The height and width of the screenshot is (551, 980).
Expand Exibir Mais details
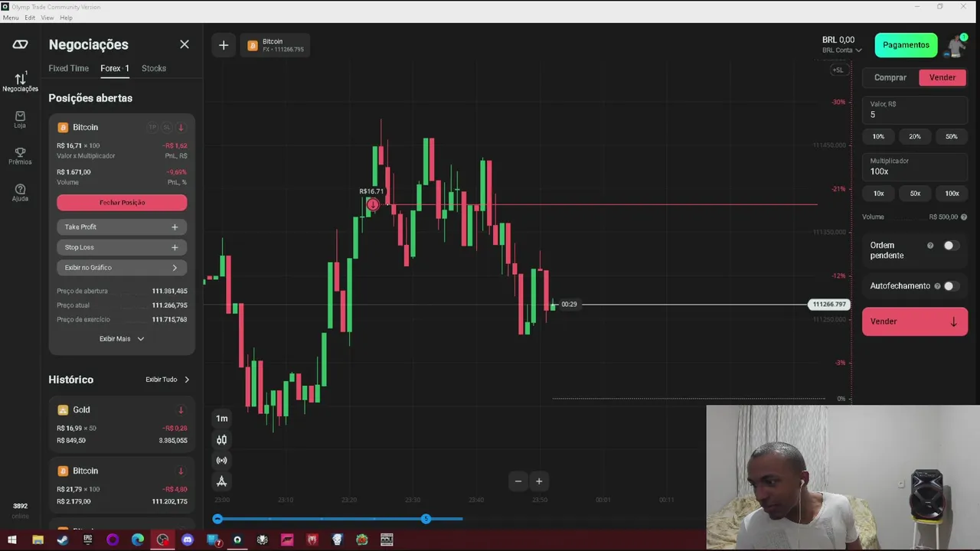click(x=122, y=338)
